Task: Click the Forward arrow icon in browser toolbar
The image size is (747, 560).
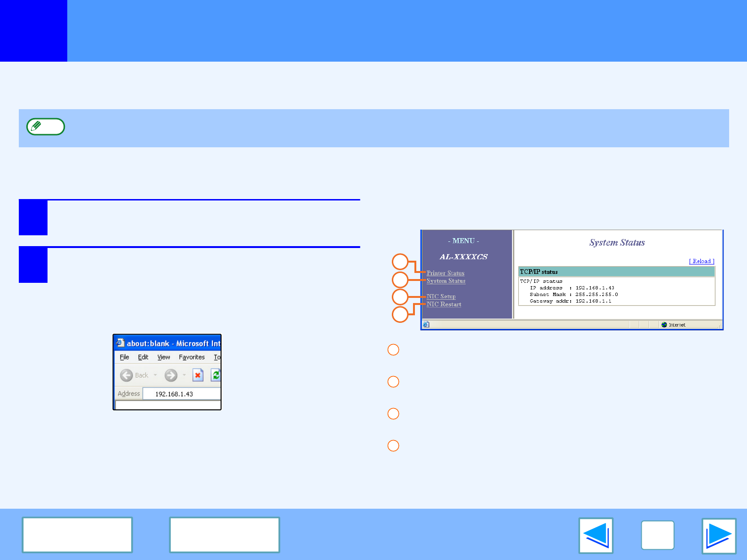Action: click(x=171, y=375)
